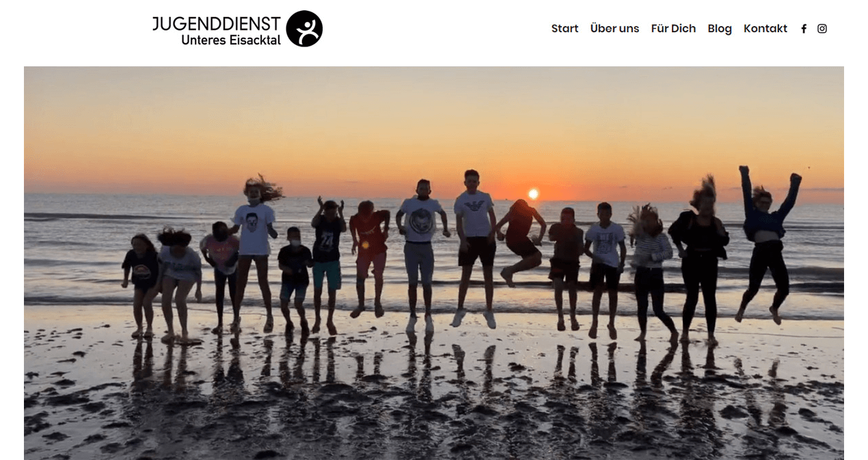The image size is (868, 460).
Task: Open the Instagram profile icon
Action: click(x=822, y=29)
